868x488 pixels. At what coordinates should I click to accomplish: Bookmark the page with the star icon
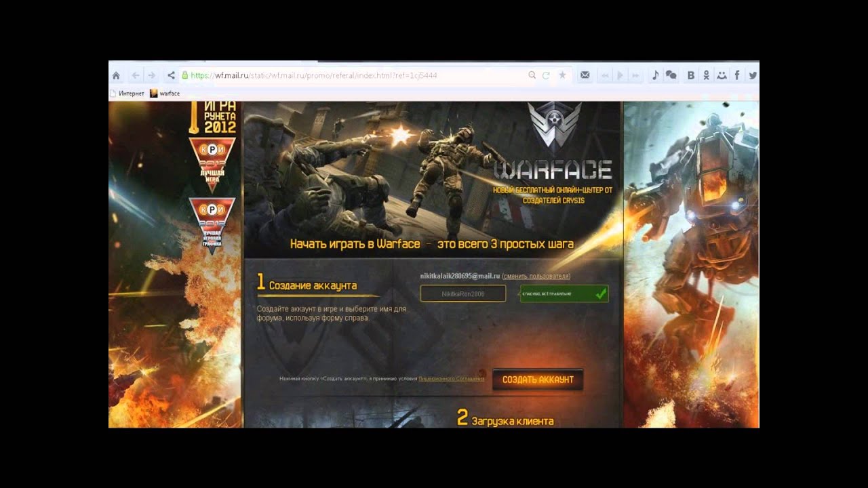pyautogui.click(x=562, y=75)
